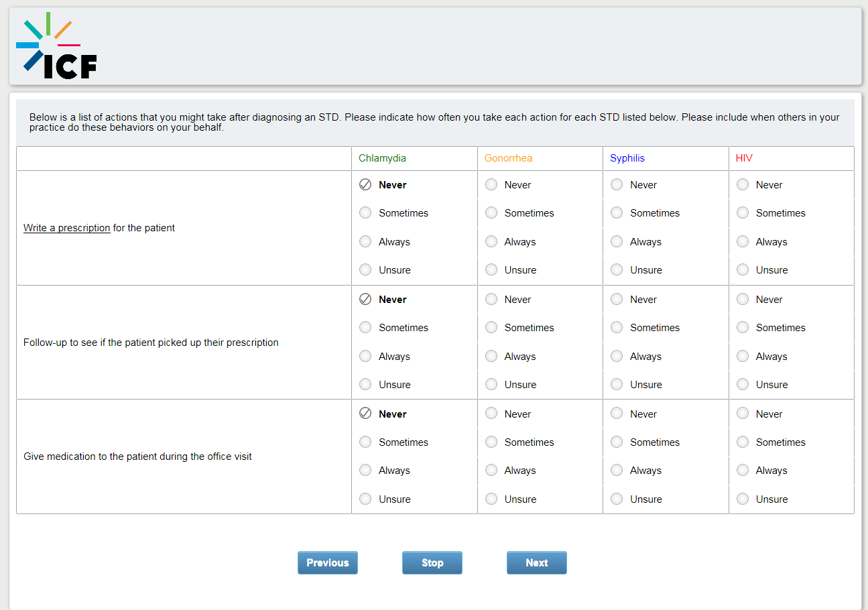
Task: Choose Sometimes for Chlamydia prescription follow-up
Action: 365,328
